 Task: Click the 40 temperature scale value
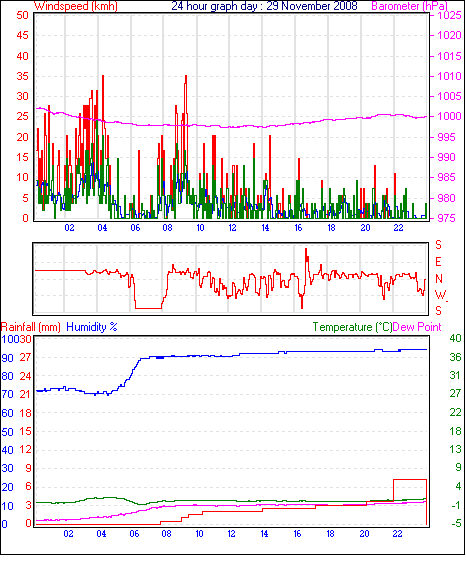click(x=455, y=338)
